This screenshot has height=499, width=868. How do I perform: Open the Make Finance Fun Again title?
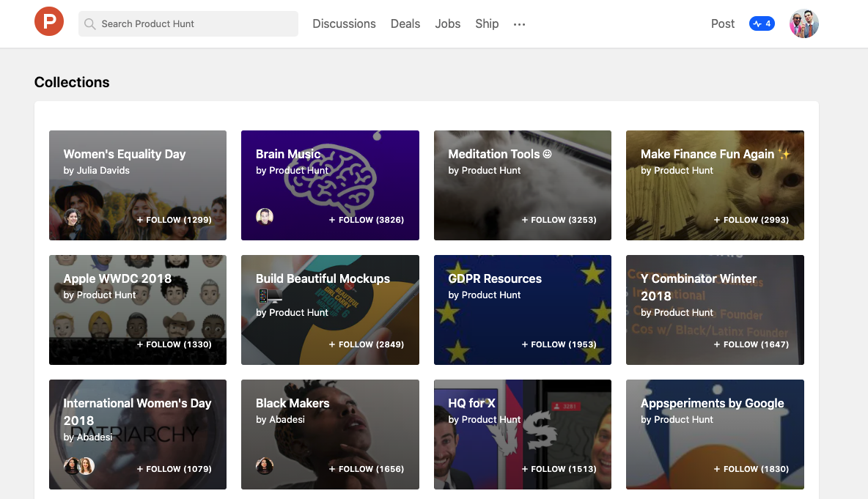716,154
